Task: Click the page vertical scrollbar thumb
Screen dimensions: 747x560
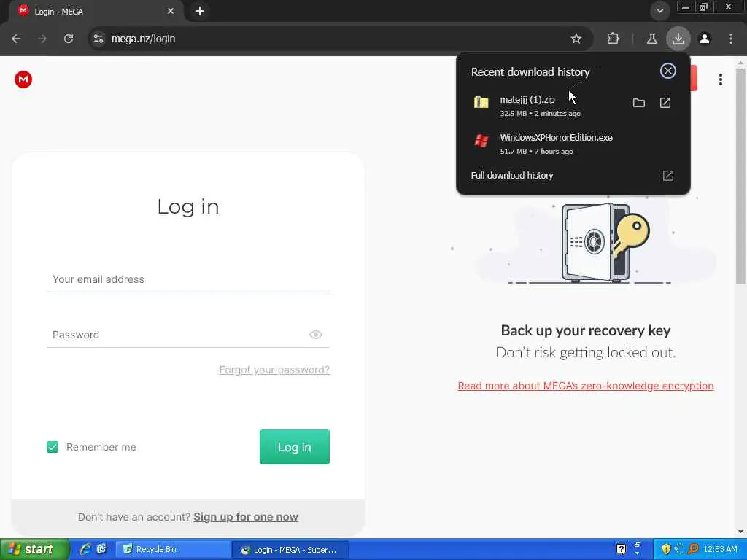Action: (740, 176)
